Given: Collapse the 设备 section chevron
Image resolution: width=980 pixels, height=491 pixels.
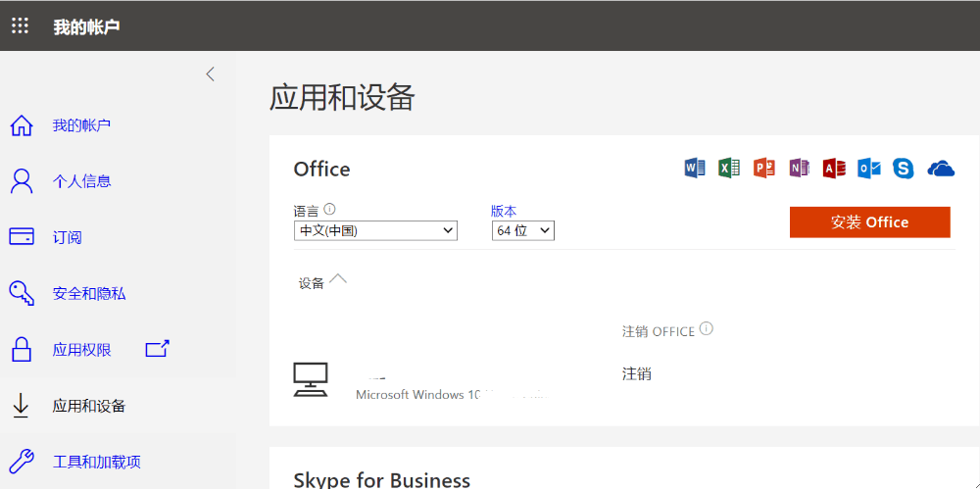Looking at the screenshot, I should pos(338,278).
